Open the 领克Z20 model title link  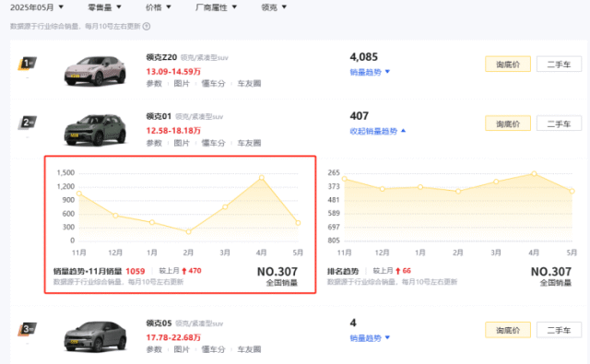161,57
